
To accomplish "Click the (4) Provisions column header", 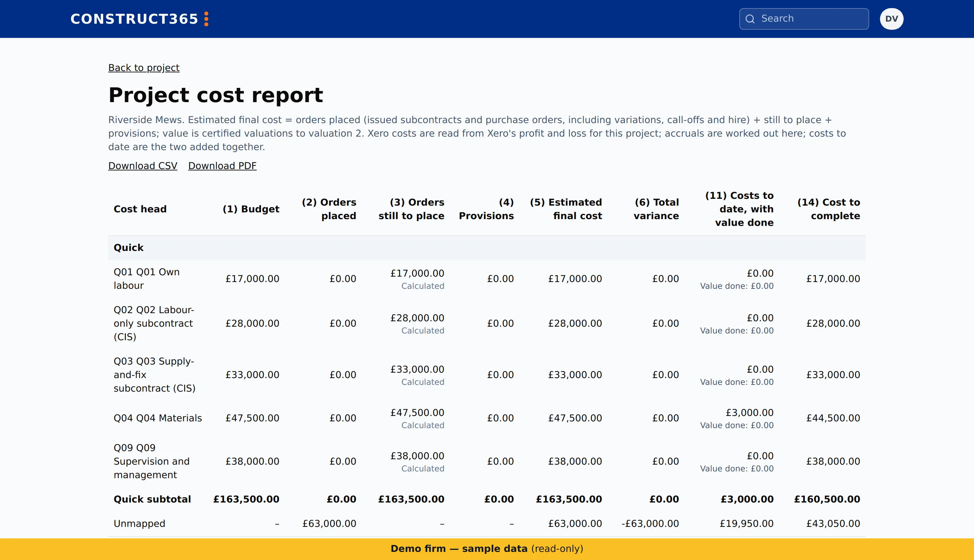I will [486, 209].
